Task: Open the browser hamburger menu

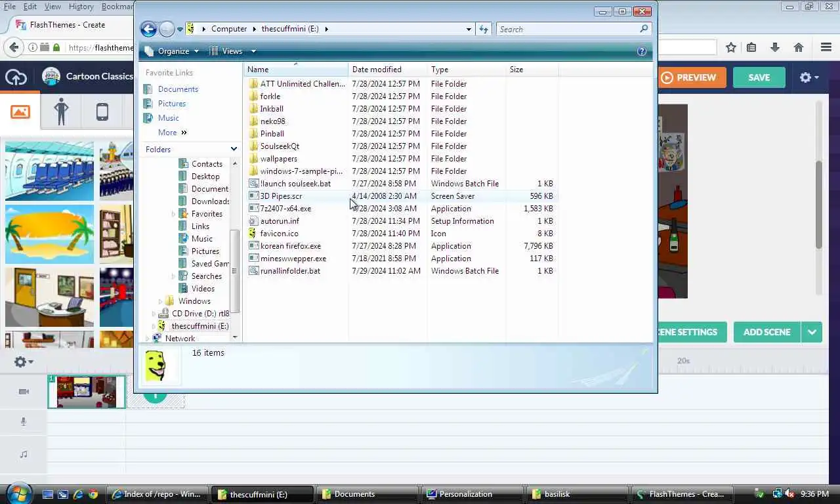Action: pos(826,47)
